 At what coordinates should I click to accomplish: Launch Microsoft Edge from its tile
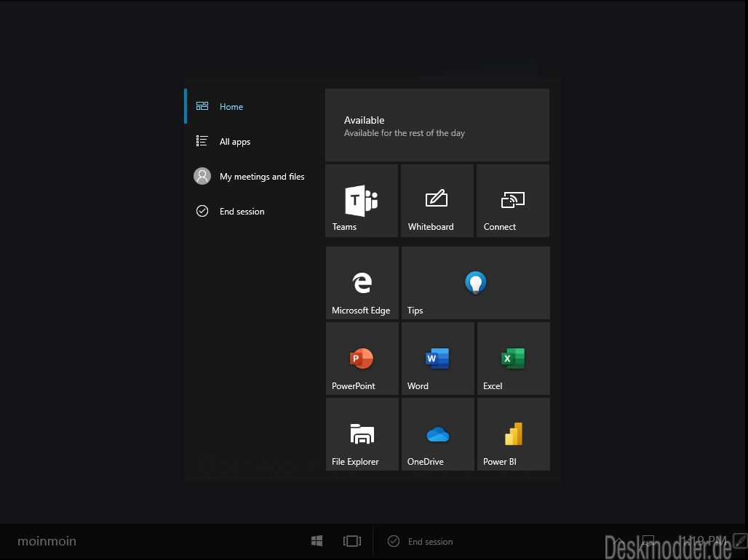tap(362, 283)
